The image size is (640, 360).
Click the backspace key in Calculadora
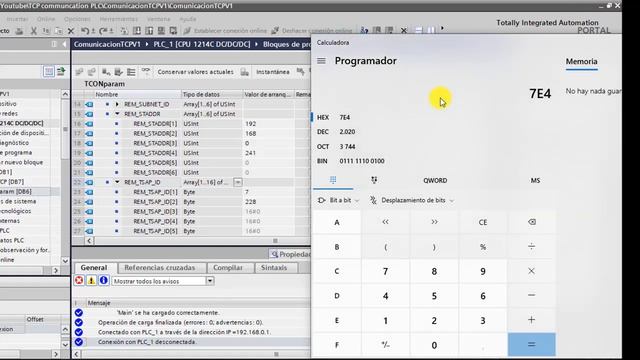click(x=531, y=222)
